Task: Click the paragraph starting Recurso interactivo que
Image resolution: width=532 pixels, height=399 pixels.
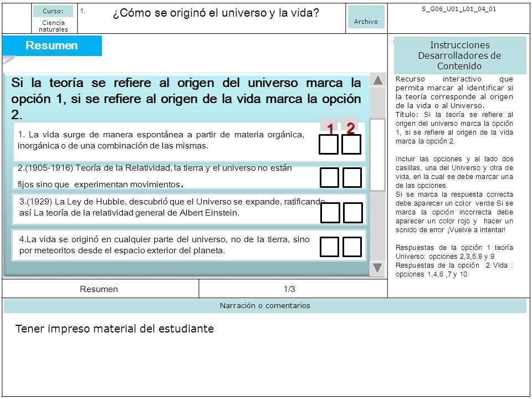Action: click(x=454, y=93)
